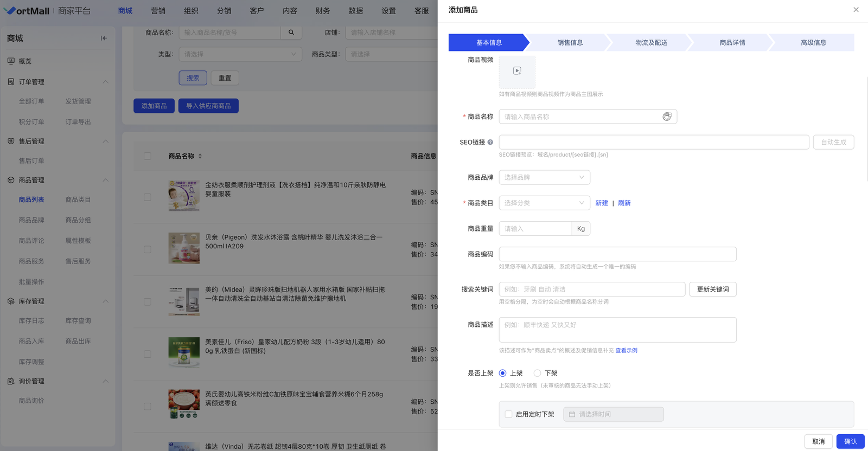Open the 商品品牌 brand dropdown
This screenshot has height=451, width=868.
(x=544, y=177)
